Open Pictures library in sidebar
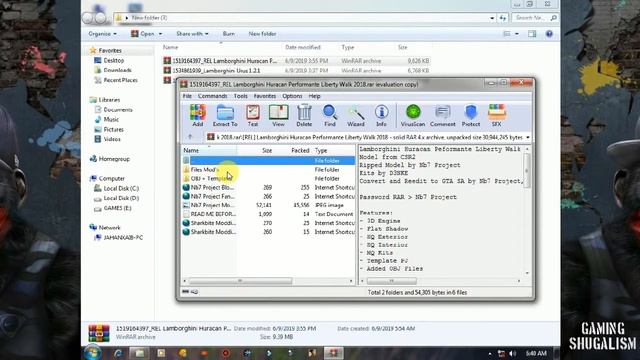 coord(109,129)
